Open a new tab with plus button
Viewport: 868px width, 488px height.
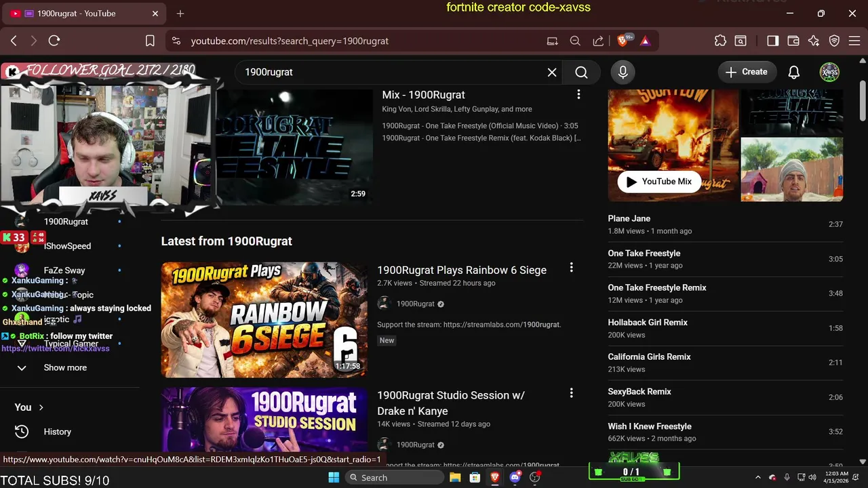[180, 14]
